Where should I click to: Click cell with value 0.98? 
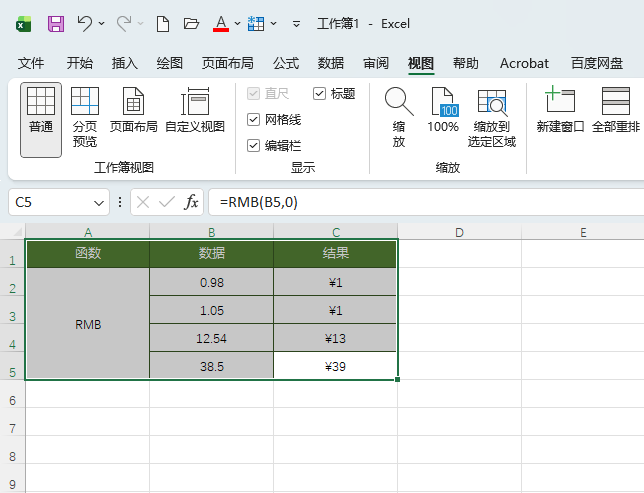click(x=212, y=282)
